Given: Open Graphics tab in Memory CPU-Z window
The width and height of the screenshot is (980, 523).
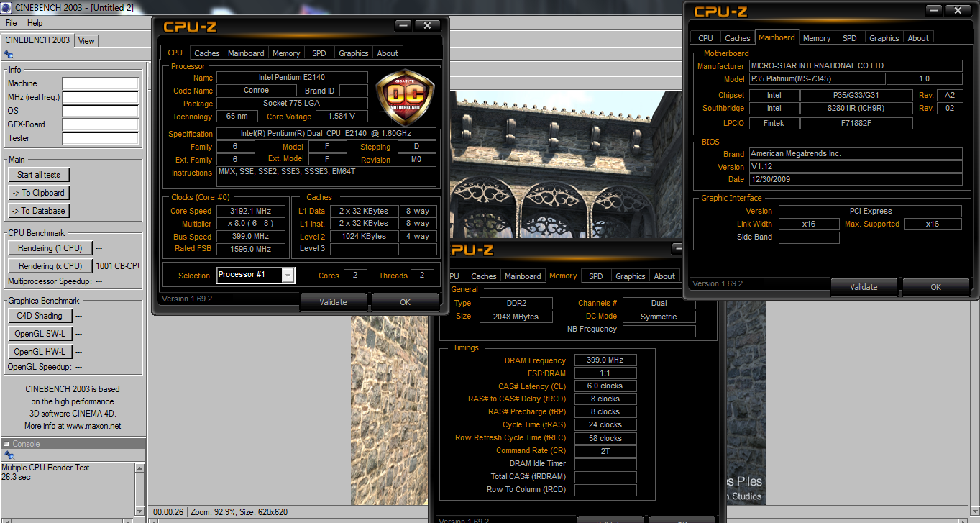Looking at the screenshot, I should coord(631,276).
